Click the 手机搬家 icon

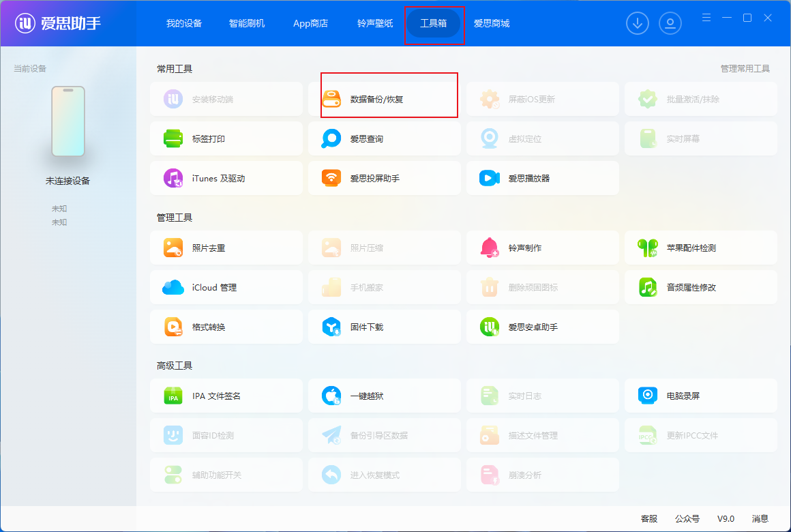(x=331, y=287)
